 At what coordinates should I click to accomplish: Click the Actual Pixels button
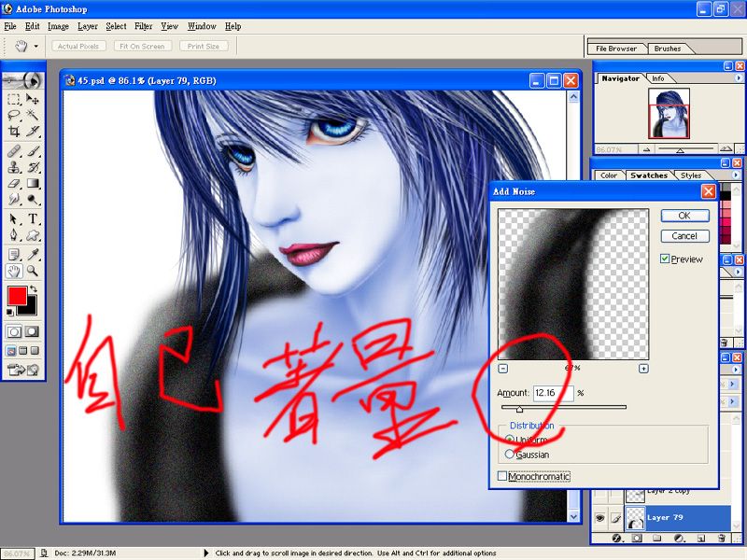pos(78,46)
